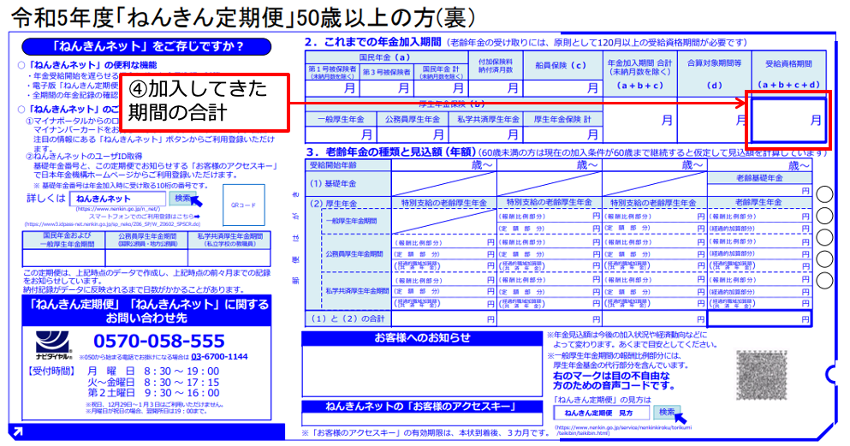
Task: Click the 第2土曜日 9:30〜16:00 hours line
Action: click(153, 393)
